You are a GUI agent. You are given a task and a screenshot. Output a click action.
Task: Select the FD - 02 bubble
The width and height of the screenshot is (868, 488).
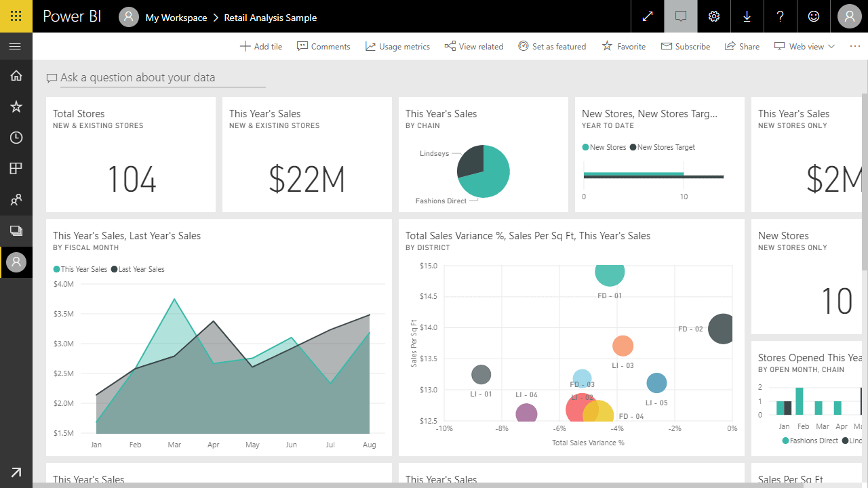722,329
